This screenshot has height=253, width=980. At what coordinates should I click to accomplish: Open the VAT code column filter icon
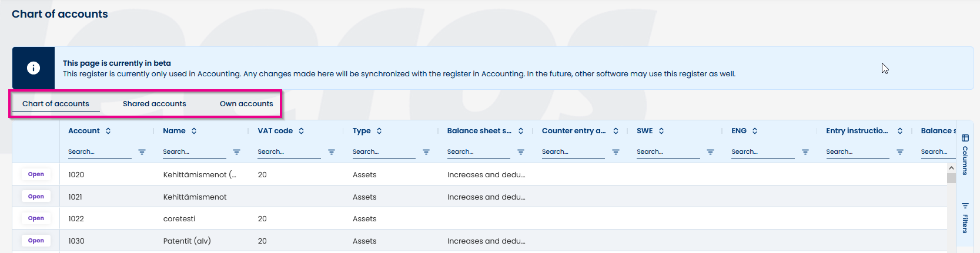pyautogui.click(x=332, y=152)
